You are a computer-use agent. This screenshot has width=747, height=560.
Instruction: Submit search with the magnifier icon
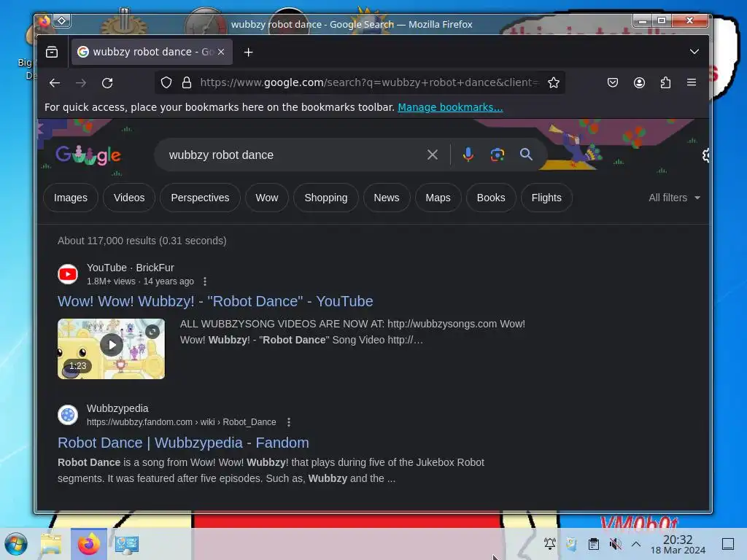click(x=526, y=155)
